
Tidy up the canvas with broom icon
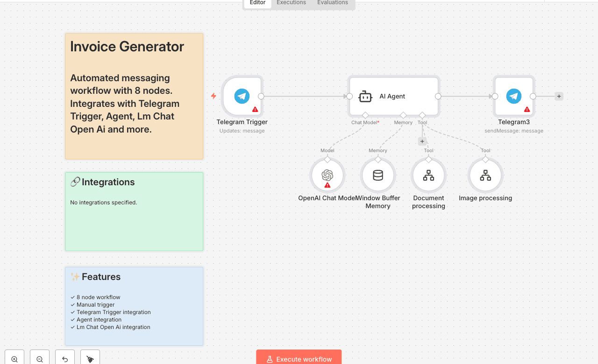(x=90, y=358)
